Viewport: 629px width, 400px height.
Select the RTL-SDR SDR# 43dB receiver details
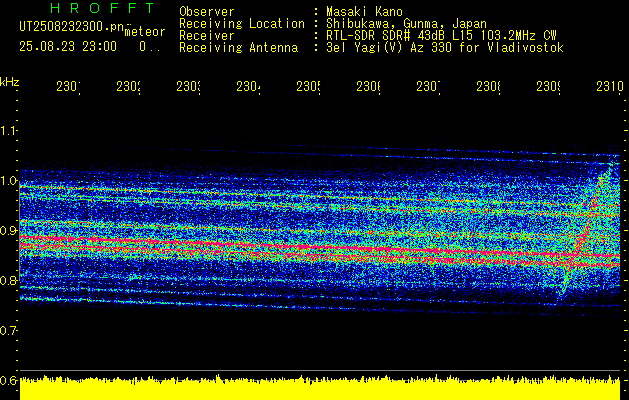click(441, 36)
